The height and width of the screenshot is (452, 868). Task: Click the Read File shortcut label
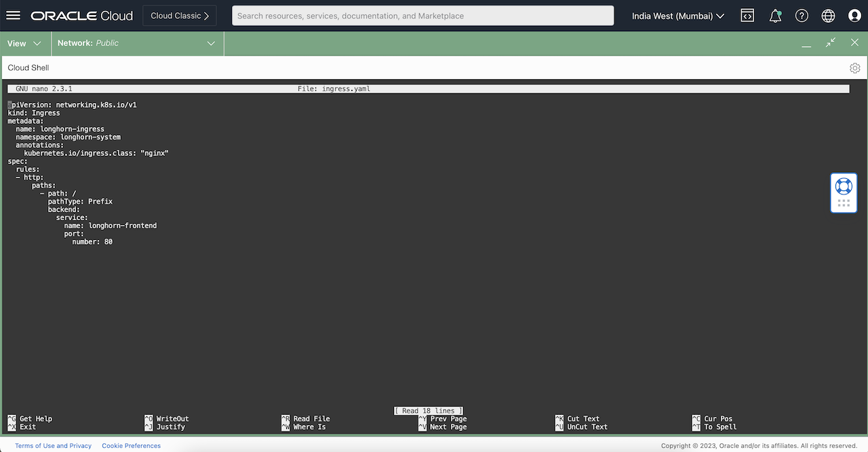(312, 419)
